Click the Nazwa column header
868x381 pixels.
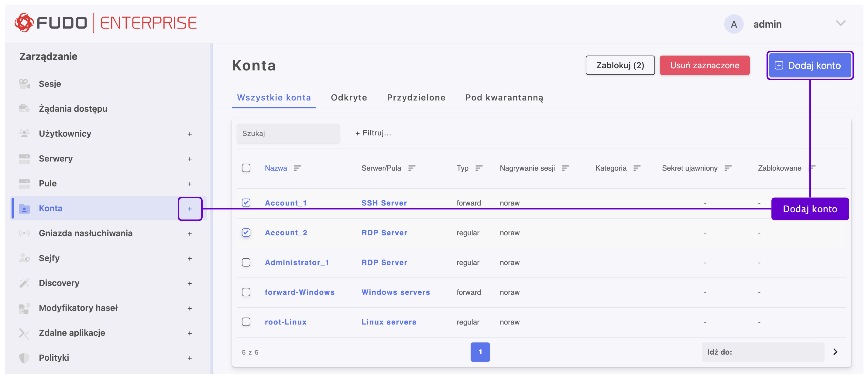pos(276,168)
